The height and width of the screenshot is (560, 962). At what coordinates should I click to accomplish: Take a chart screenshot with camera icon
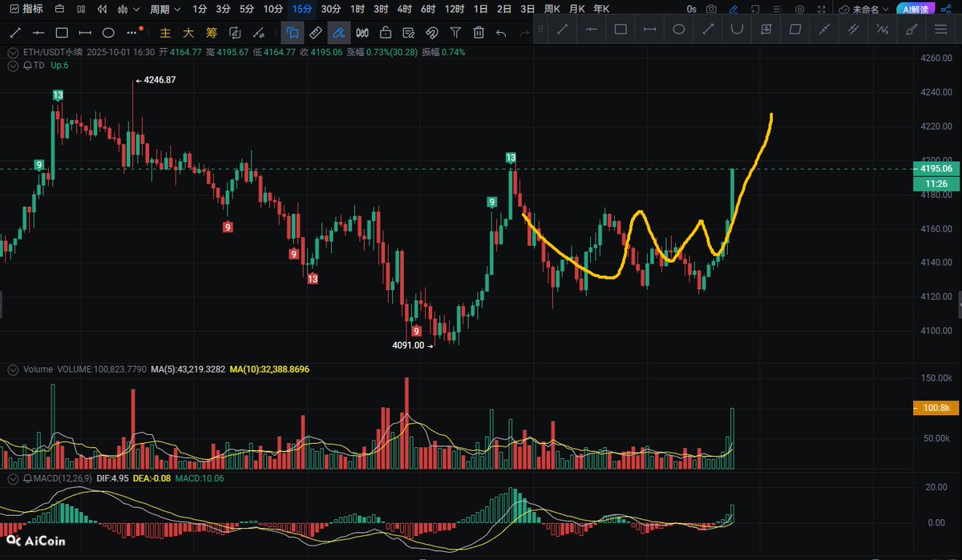point(712,9)
